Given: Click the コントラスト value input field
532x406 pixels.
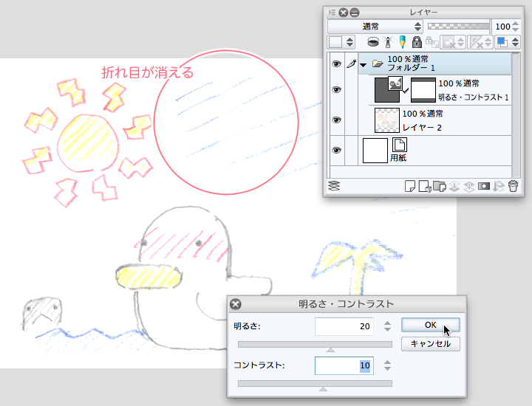Looking at the screenshot, I should [x=344, y=365].
